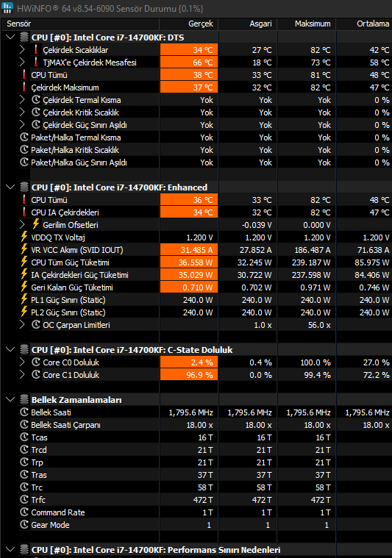Click thermometer icon of CPU IA Çekirdekleri
Screen dimensions: 392x558
pyautogui.click(x=24, y=212)
